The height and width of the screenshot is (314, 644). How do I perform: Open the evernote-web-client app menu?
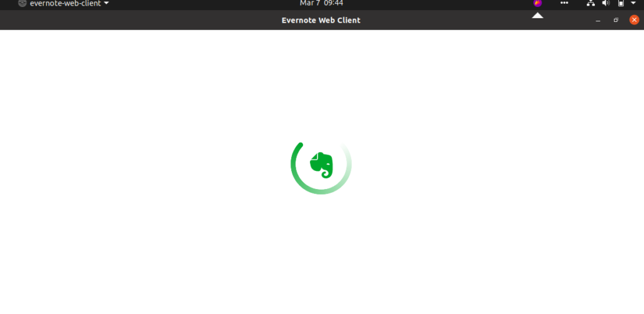tap(64, 3)
